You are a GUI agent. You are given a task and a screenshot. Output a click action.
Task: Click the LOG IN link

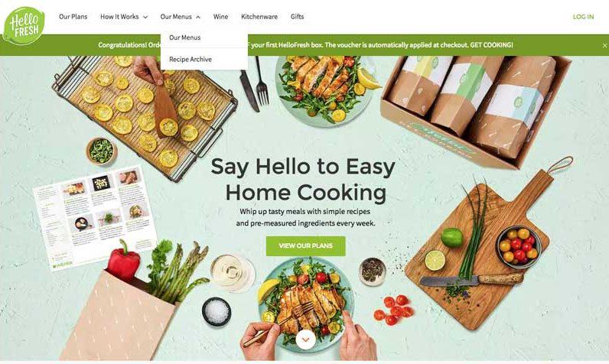pyautogui.click(x=583, y=17)
